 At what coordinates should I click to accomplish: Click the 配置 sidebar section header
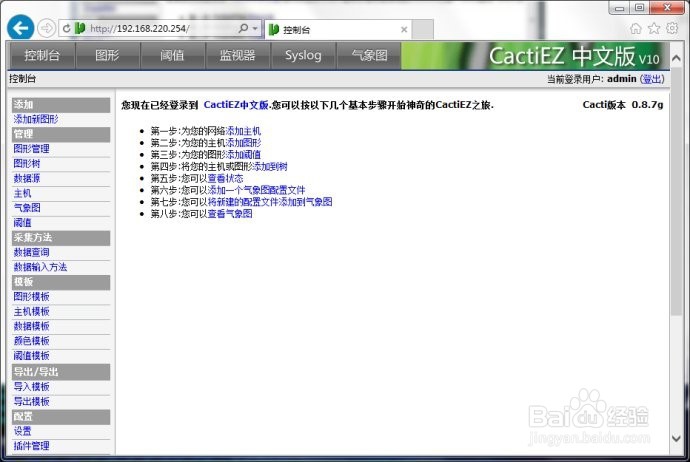(61, 417)
